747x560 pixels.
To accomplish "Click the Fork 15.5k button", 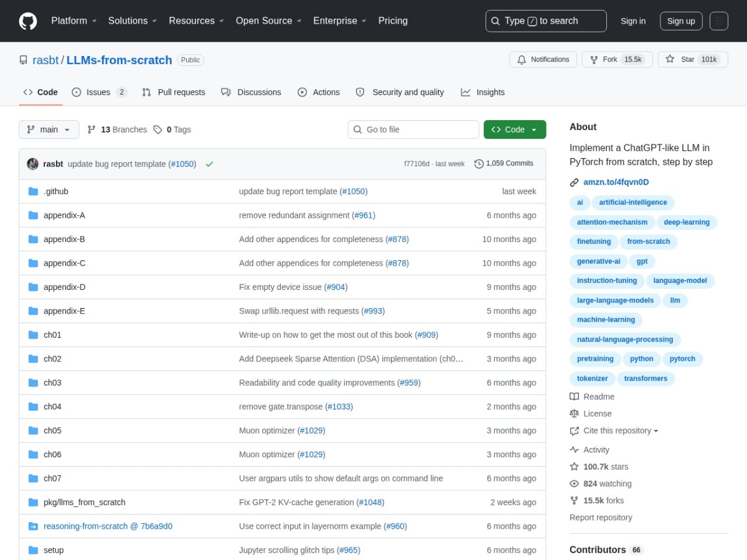I will coord(618,60).
